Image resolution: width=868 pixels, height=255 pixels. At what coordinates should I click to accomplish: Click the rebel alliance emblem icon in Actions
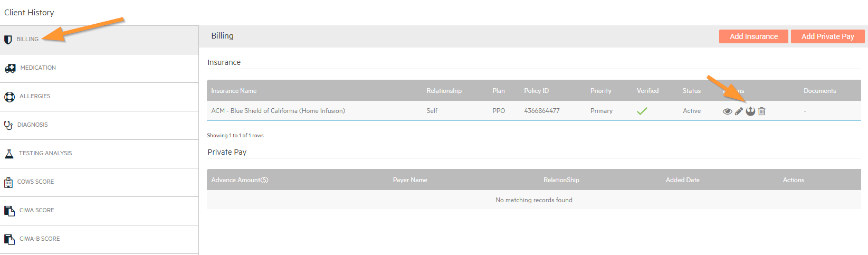[750, 111]
